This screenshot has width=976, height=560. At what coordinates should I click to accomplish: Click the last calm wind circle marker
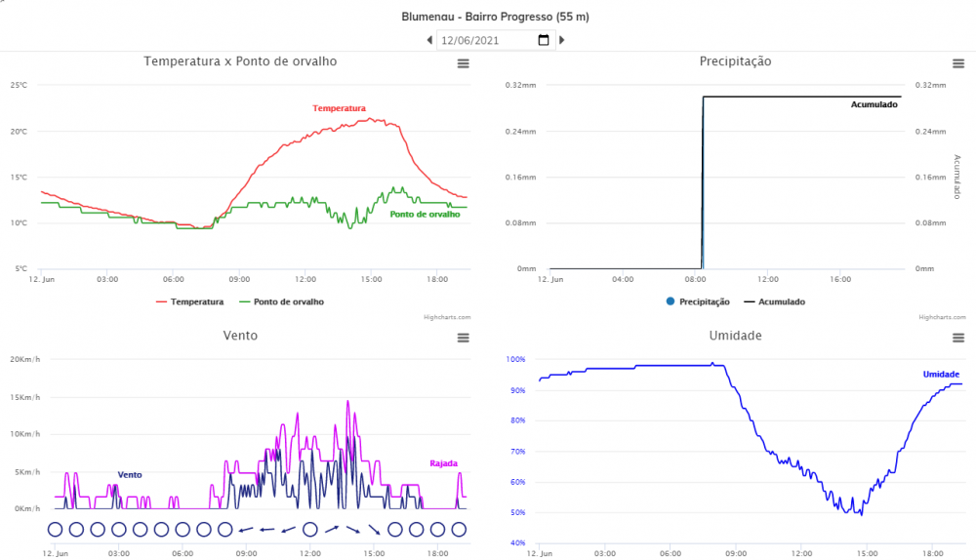coord(459,530)
